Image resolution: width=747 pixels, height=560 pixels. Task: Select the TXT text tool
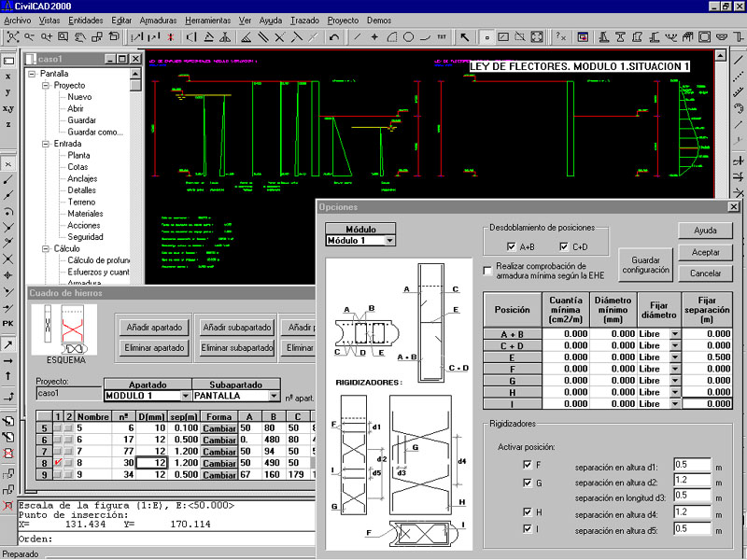tap(442, 37)
